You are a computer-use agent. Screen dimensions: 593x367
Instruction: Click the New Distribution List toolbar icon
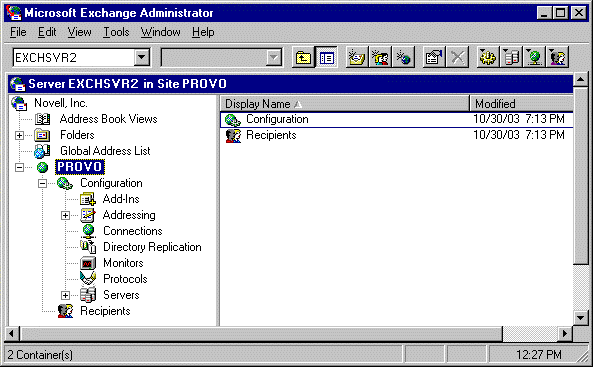pyautogui.click(x=380, y=58)
